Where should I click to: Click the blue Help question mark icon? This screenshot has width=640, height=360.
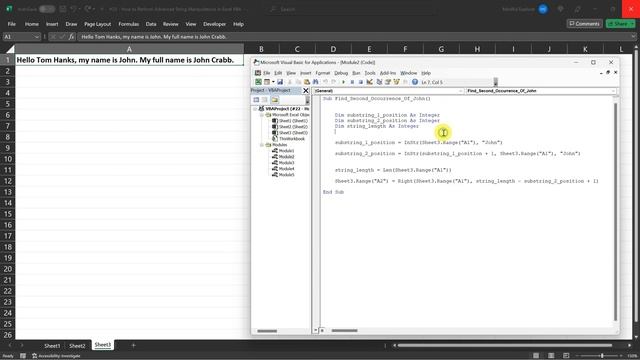tap(415, 82)
